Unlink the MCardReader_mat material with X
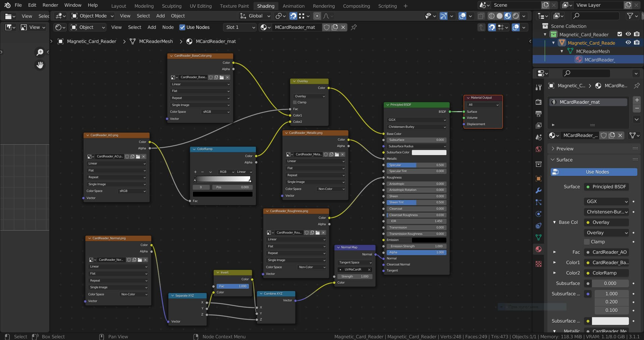 tap(343, 27)
